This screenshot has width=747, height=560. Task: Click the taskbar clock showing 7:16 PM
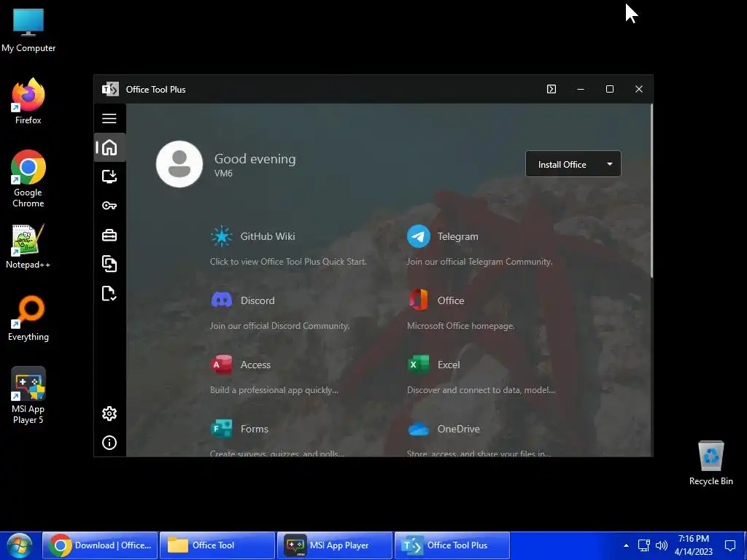694,545
